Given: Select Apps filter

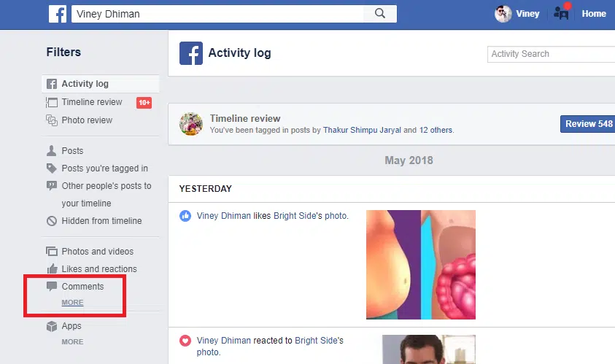Looking at the screenshot, I should 71,326.
